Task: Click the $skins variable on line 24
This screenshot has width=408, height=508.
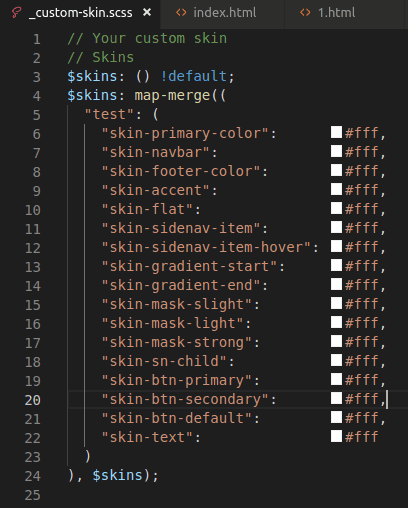Action: [117, 475]
